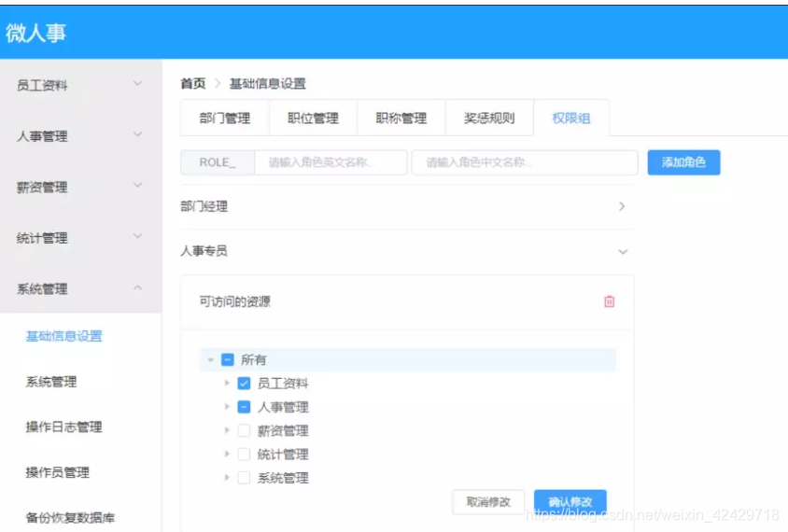Check the 统计管理 checkbox
Screen dimensions: 788x532
point(244,455)
